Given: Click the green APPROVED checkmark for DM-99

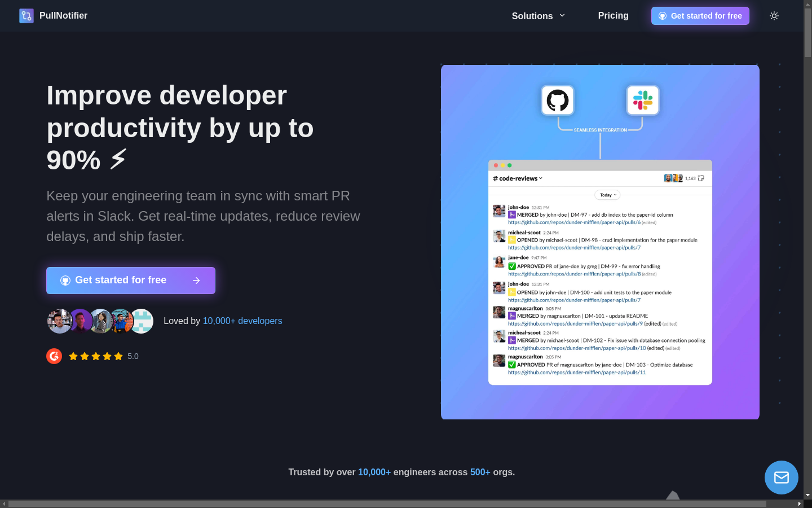Looking at the screenshot, I should [x=512, y=266].
